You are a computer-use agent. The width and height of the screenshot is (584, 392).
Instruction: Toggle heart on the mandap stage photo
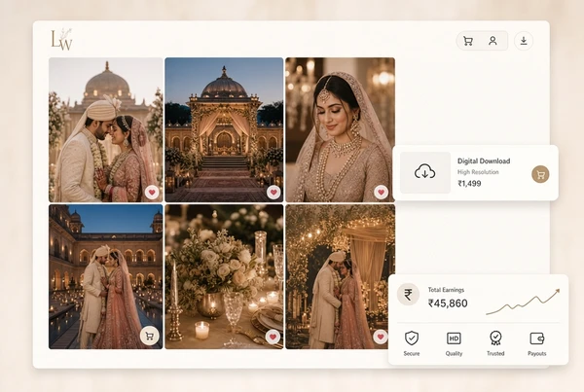click(x=274, y=192)
